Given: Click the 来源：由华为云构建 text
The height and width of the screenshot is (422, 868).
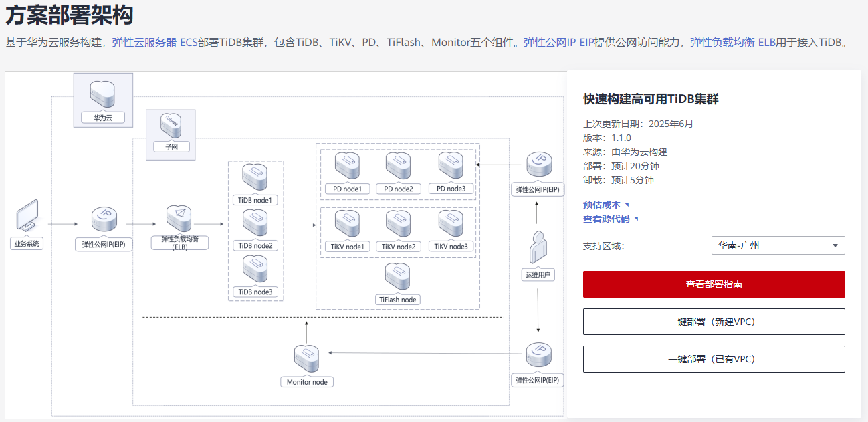Looking at the screenshot, I should pos(625,152).
